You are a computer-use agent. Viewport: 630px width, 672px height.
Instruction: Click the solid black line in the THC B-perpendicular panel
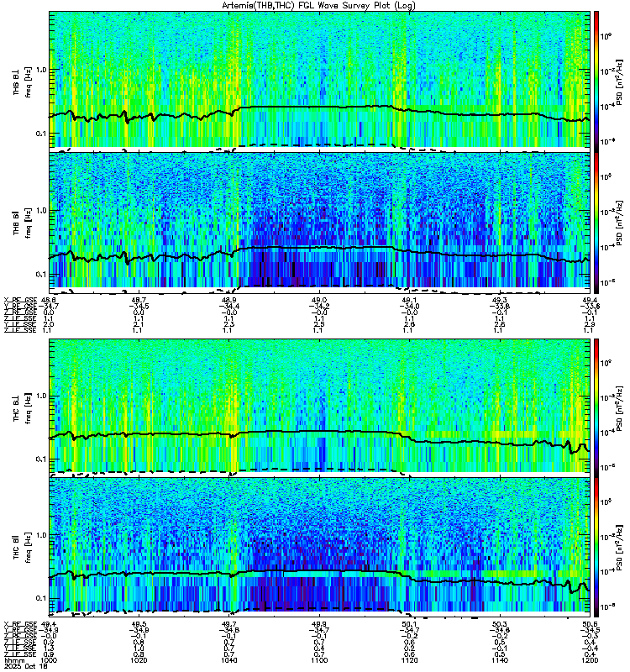(x=319, y=431)
